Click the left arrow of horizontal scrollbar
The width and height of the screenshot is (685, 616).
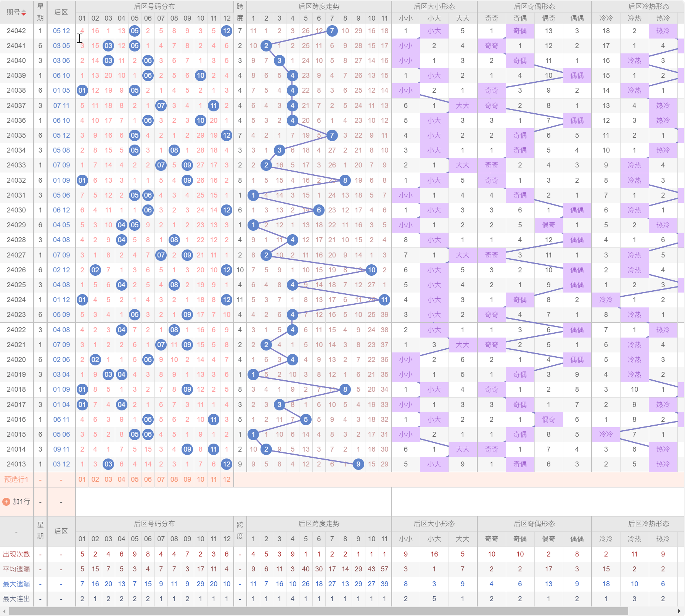point(4,611)
